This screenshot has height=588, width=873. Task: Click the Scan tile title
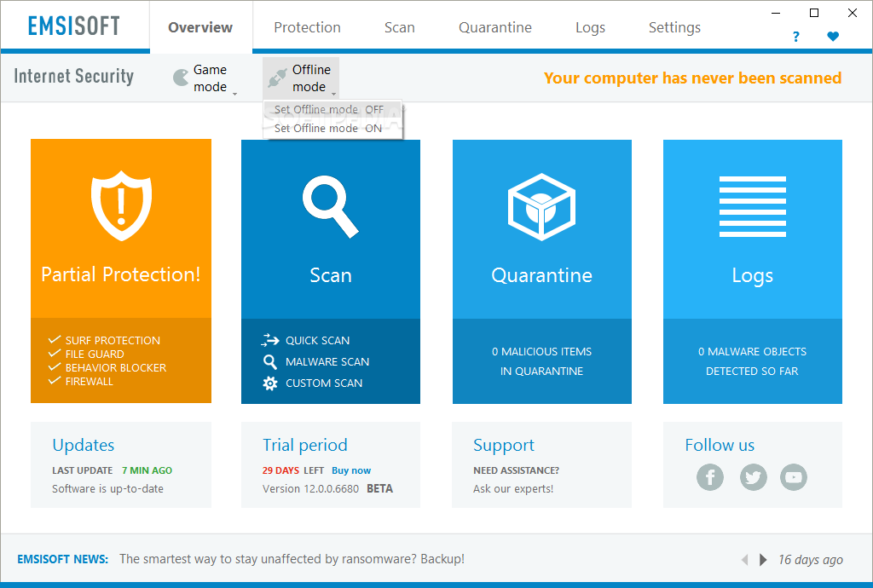[x=331, y=275]
